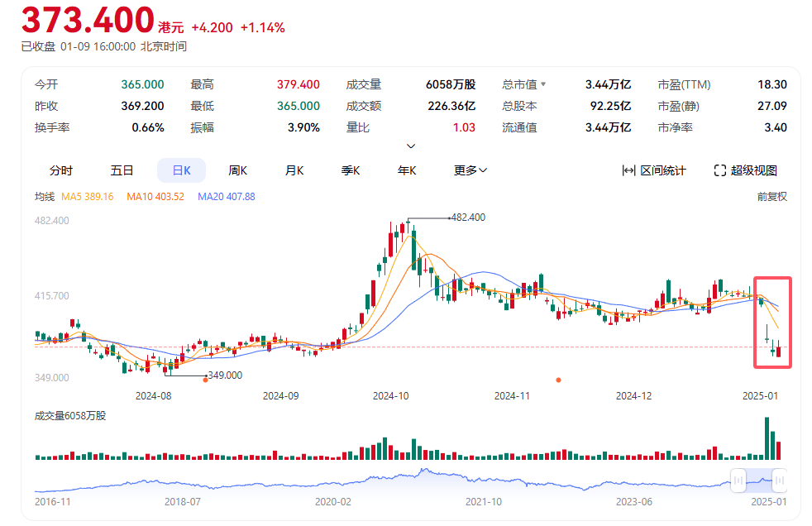Select the 月K monthly candlestick tab
812x526 pixels.
[x=294, y=170]
